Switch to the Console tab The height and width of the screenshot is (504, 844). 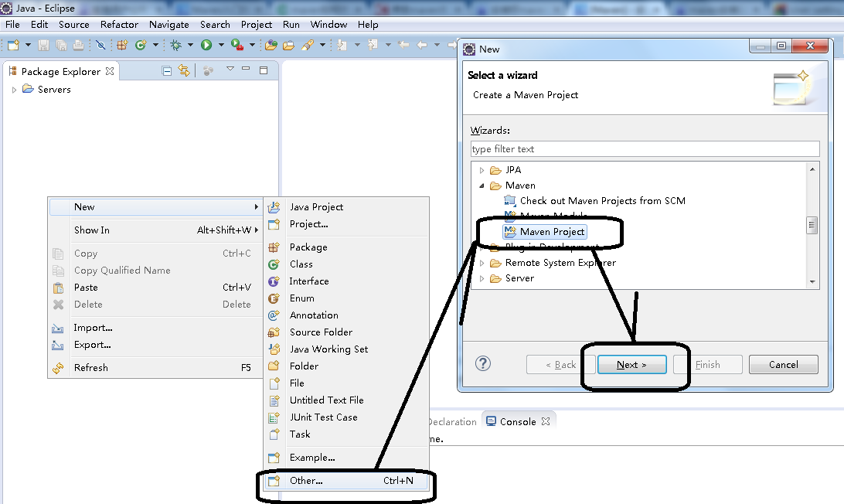[518, 421]
